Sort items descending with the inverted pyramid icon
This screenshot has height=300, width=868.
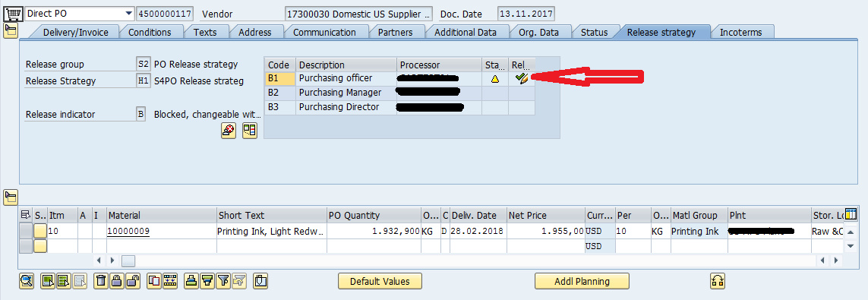click(207, 281)
